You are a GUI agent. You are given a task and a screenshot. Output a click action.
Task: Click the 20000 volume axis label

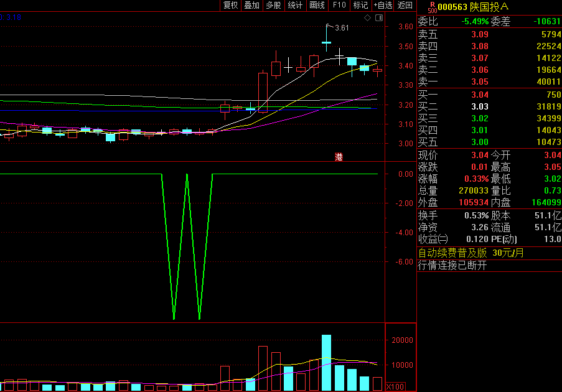(402, 340)
